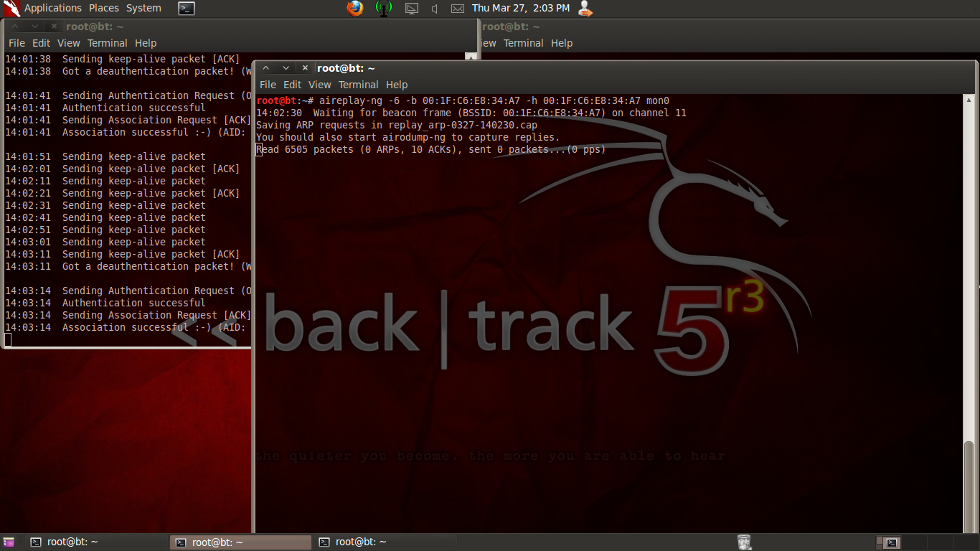Click the '14:01:41 Sending Authentication Request' line
The height and width of the screenshot is (551, 980).
[x=128, y=95]
